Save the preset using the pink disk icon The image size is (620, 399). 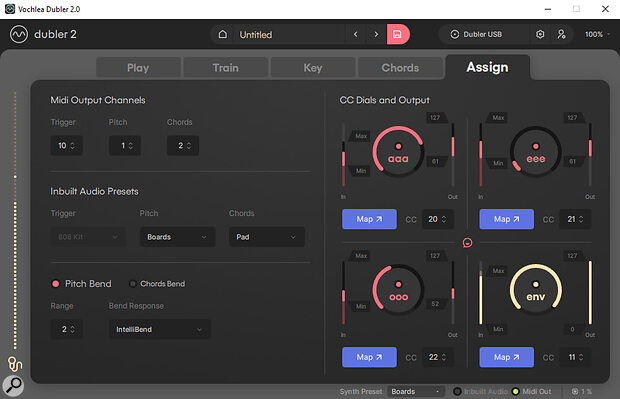click(397, 34)
